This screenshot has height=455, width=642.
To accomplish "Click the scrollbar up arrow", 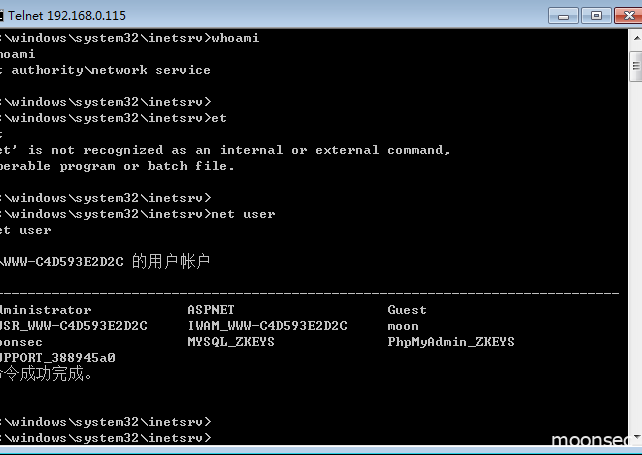I will point(636,38).
